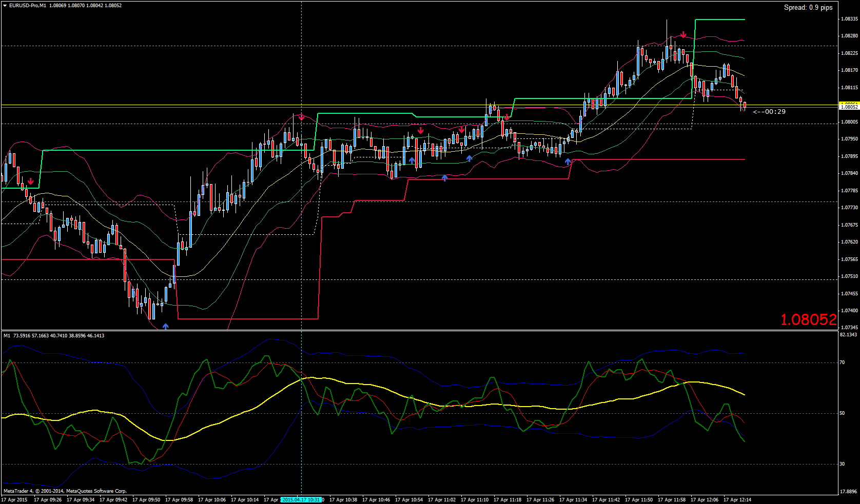Open the chart dropdown arrow before EURUSD-Pro,M1

[5, 6]
